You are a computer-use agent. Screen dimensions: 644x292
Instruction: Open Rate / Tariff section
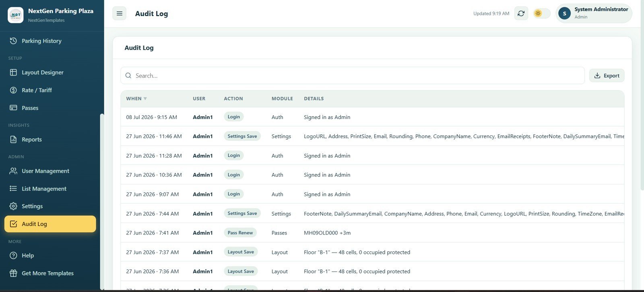50,90
